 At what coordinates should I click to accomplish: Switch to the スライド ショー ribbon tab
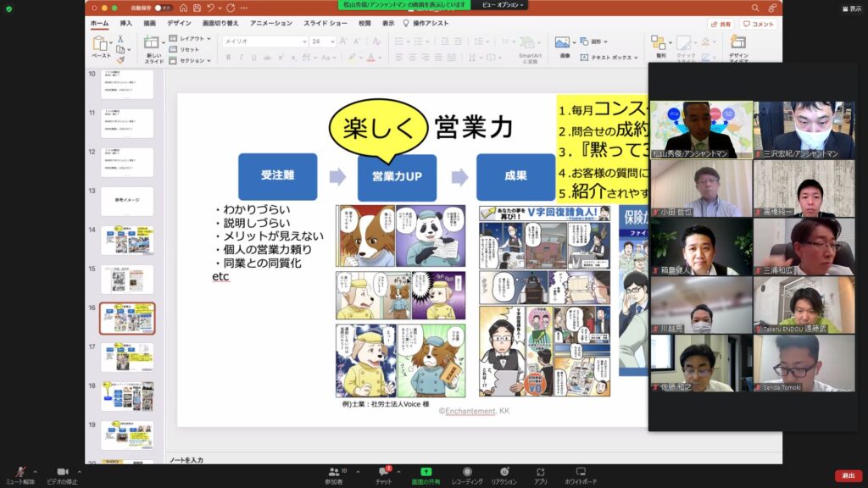325,23
